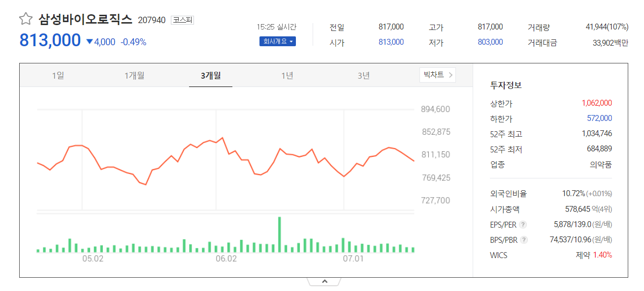Click the tallest green volume bar

pyautogui.click(x=280, y=234)
